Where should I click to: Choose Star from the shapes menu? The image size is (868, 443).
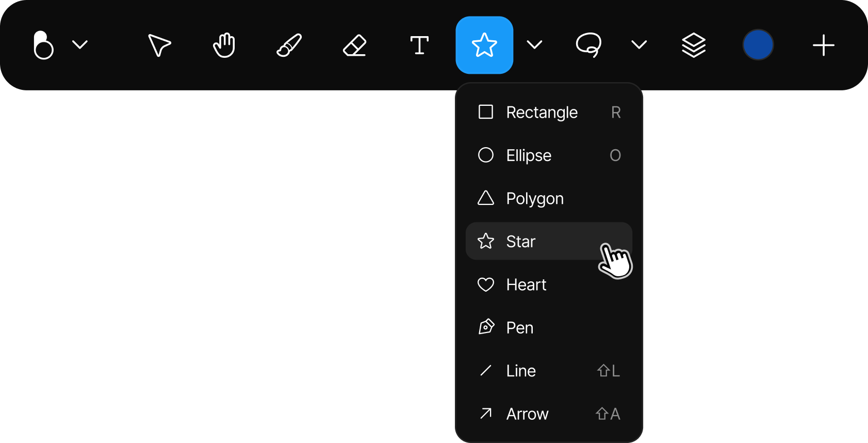pos(549,241)
